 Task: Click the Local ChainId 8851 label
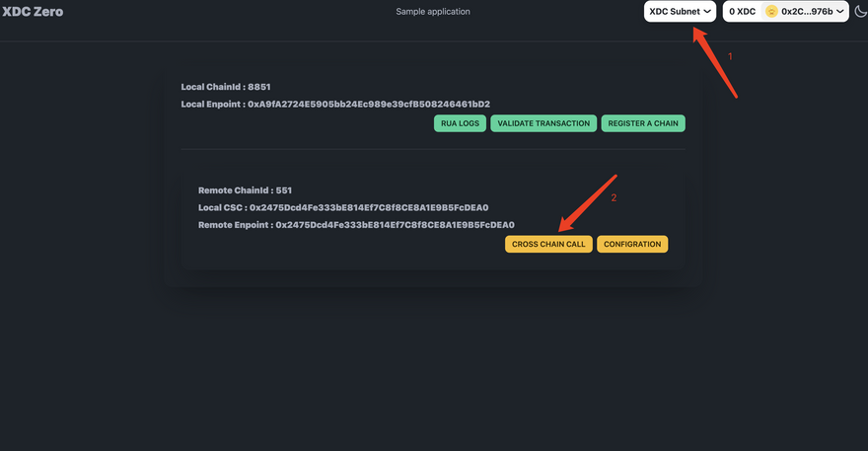tap(226, 87)
